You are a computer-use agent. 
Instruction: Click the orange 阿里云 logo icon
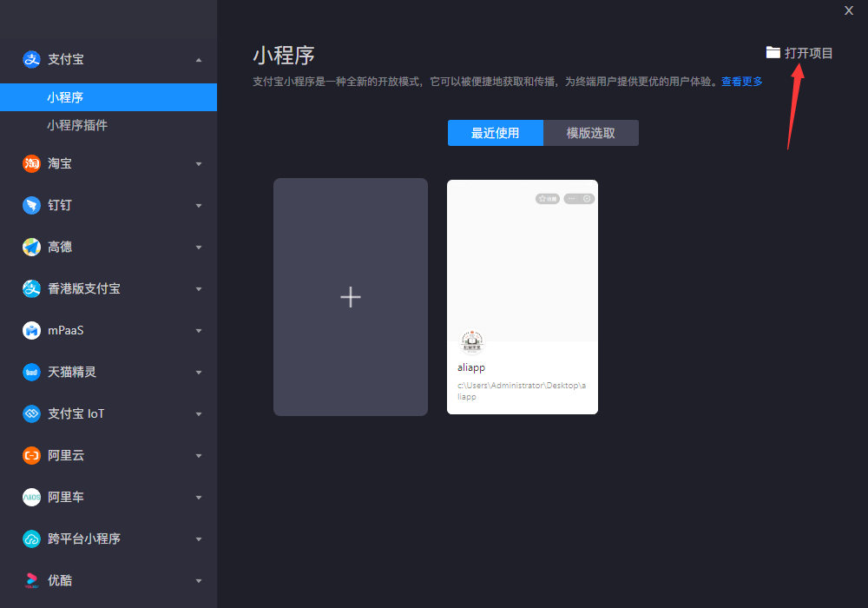pos(31,455)
